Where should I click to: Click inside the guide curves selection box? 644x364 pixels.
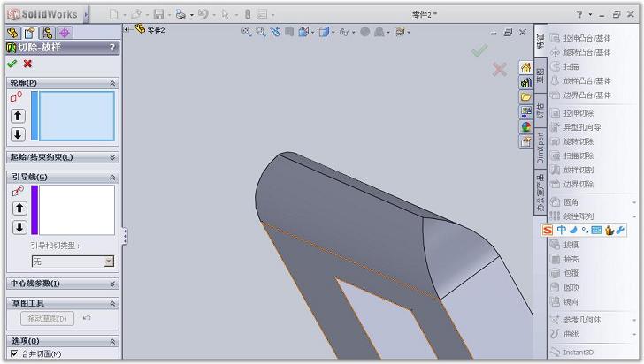(x=76, y=209)
